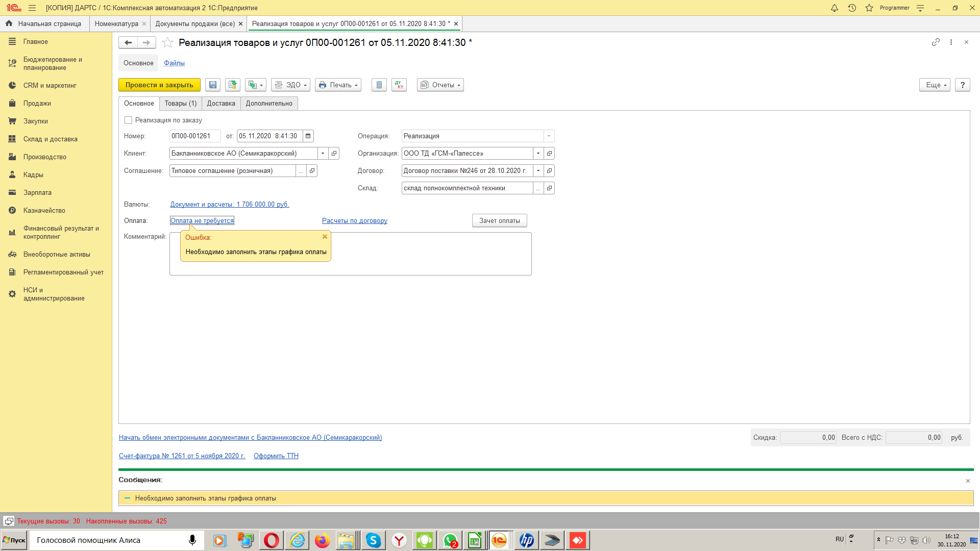Get link to the document icon
The height and width of the screenshot is (551, 980).
[936, 42]
